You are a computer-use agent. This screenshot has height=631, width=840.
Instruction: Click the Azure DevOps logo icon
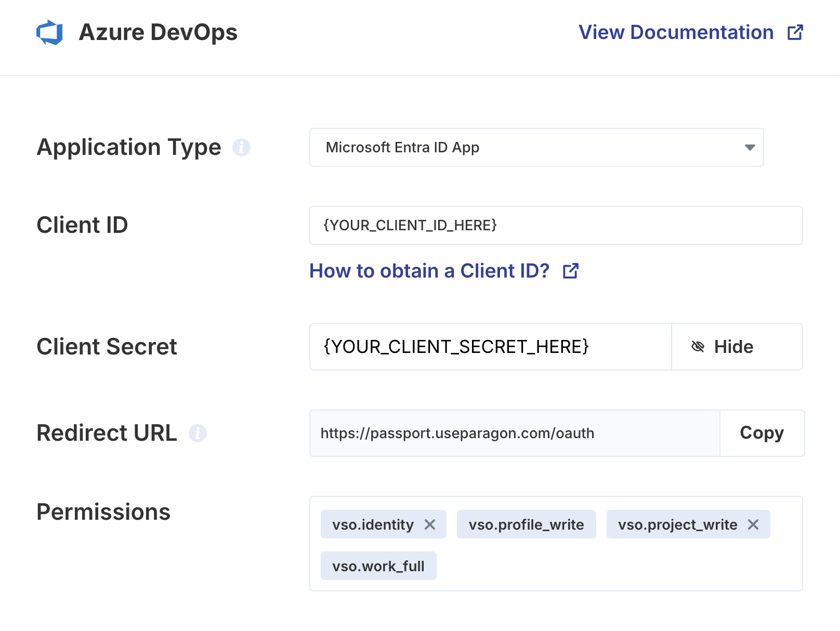[49, 32]
